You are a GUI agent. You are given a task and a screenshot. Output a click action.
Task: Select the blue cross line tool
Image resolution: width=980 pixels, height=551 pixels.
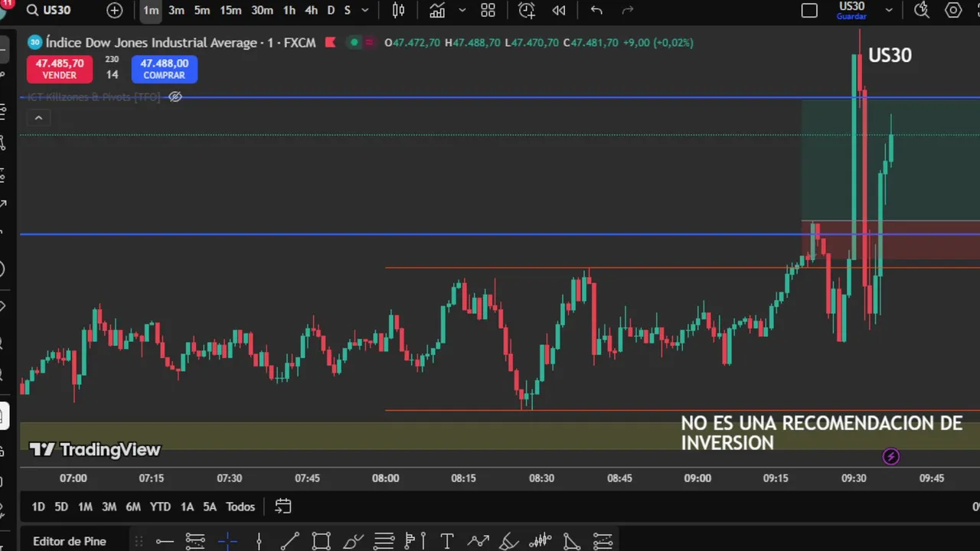click(227, 541)
